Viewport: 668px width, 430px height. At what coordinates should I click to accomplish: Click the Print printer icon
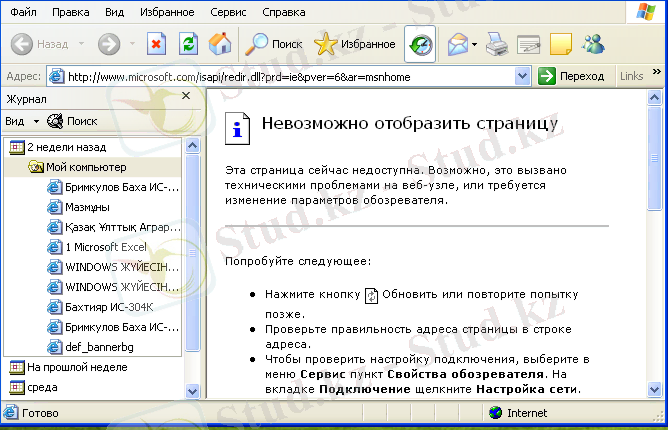[x=496, y=44]
